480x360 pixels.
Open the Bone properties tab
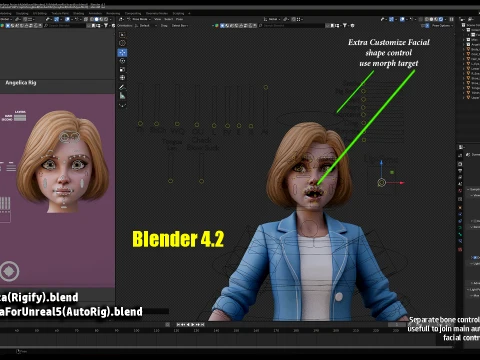click(x=460, y=234)
